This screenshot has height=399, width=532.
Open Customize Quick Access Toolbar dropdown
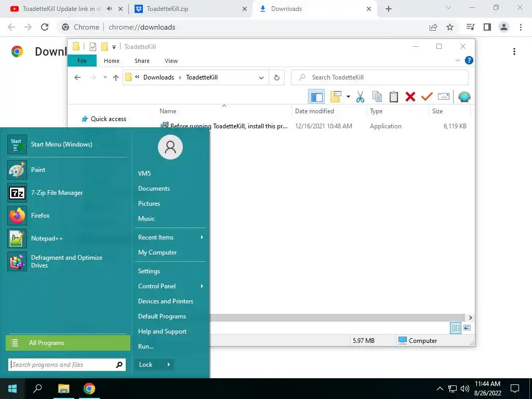pos(114,47)
